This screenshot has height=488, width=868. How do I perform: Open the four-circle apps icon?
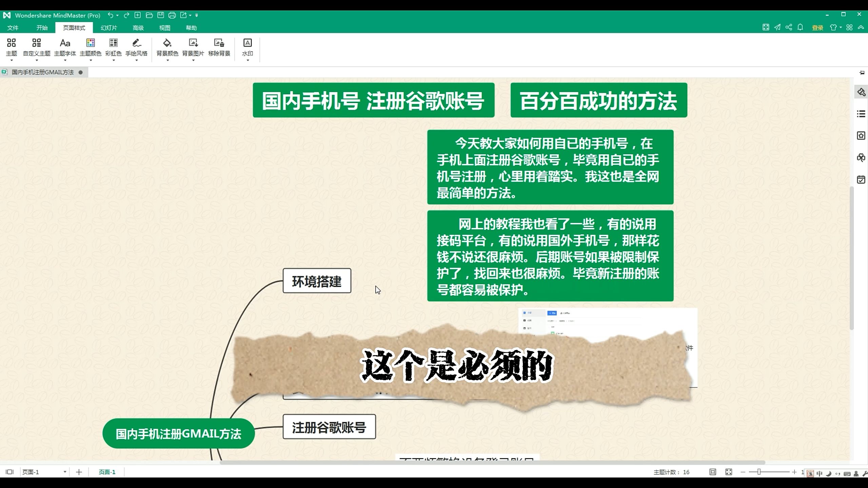pos(849,27)
